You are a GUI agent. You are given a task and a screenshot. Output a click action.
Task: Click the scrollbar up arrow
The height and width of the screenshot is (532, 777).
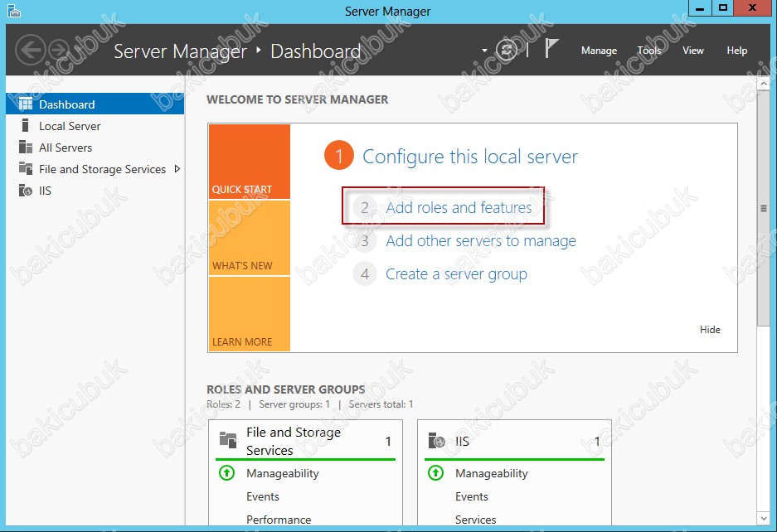764,84
